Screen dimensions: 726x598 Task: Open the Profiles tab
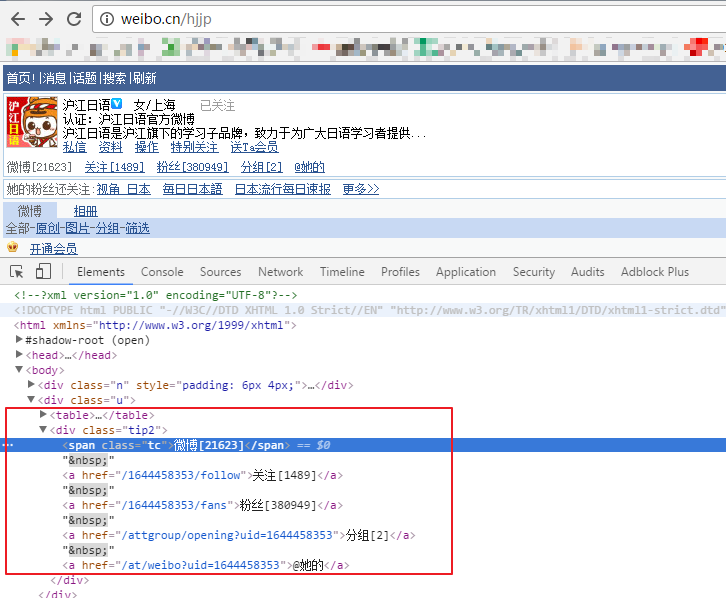[401, 272]
